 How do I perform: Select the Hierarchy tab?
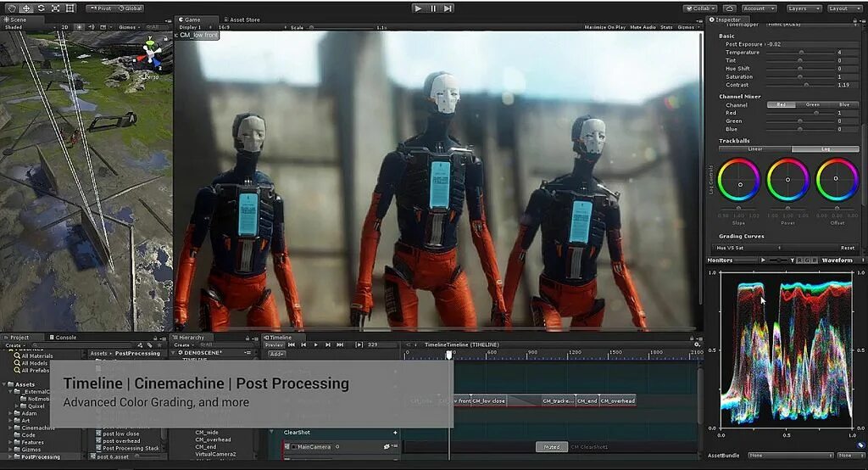click(189, 337)
